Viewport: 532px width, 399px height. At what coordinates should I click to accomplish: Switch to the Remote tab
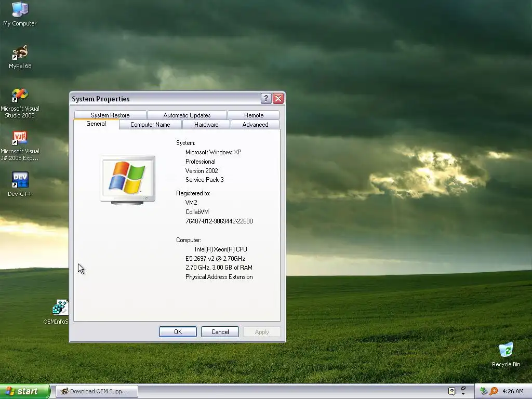254,115
